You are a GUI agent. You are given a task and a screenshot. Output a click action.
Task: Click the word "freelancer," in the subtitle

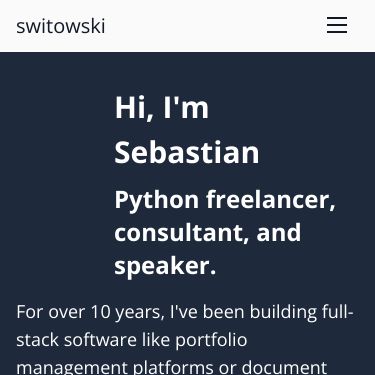(271, 199)
